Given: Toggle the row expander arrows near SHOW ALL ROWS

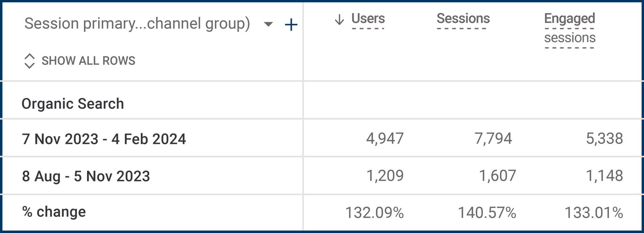Looking at the screenshot, I should pos(29,61).
